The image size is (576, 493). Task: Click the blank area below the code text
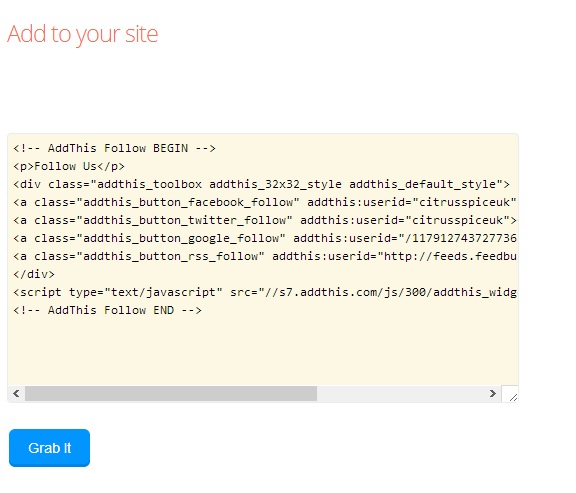[263, 351]
